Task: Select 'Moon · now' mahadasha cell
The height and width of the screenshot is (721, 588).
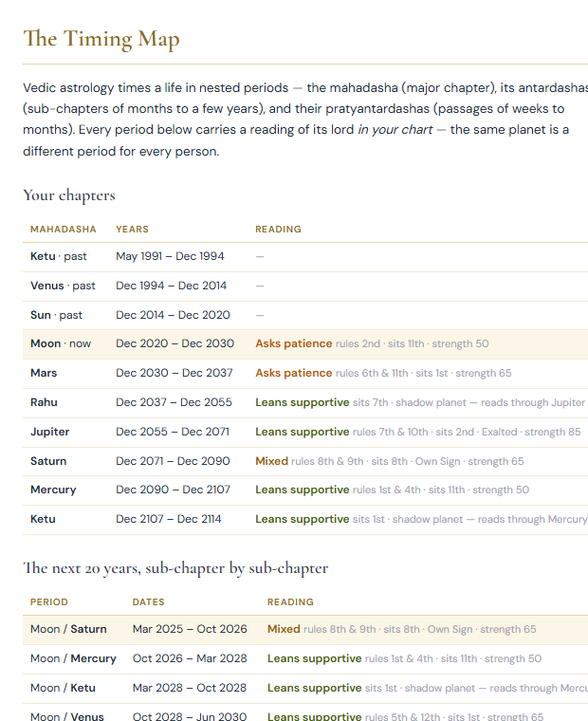Action: click(x=61, y=343)
